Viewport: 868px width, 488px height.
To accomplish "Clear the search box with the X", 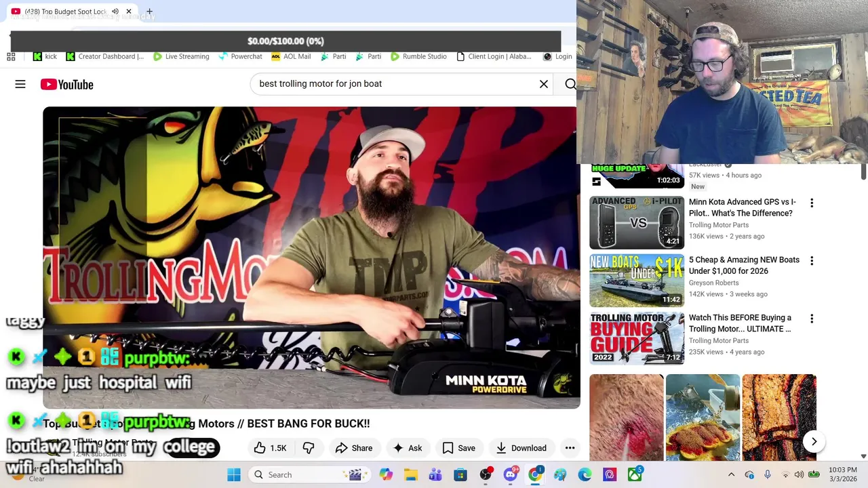I will pyautogui.click(x=544, y=84).
